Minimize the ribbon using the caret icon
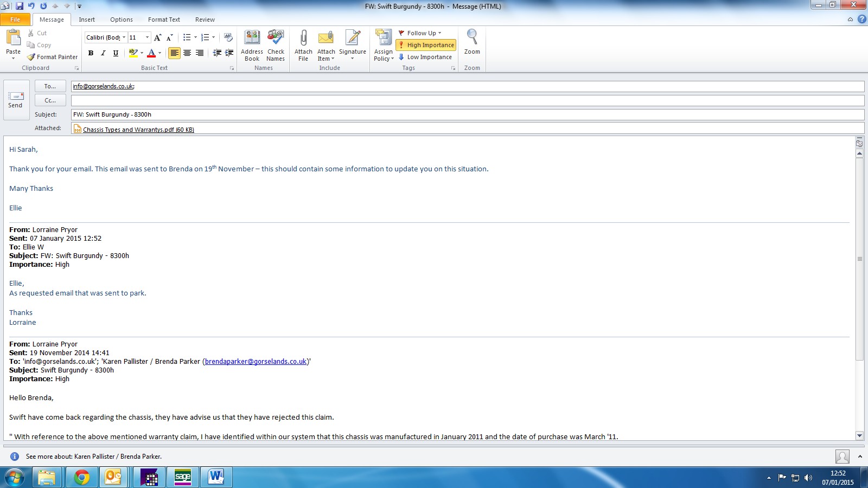Image resolution: width=868 pixels, height=488 pixels. point(850,20)
